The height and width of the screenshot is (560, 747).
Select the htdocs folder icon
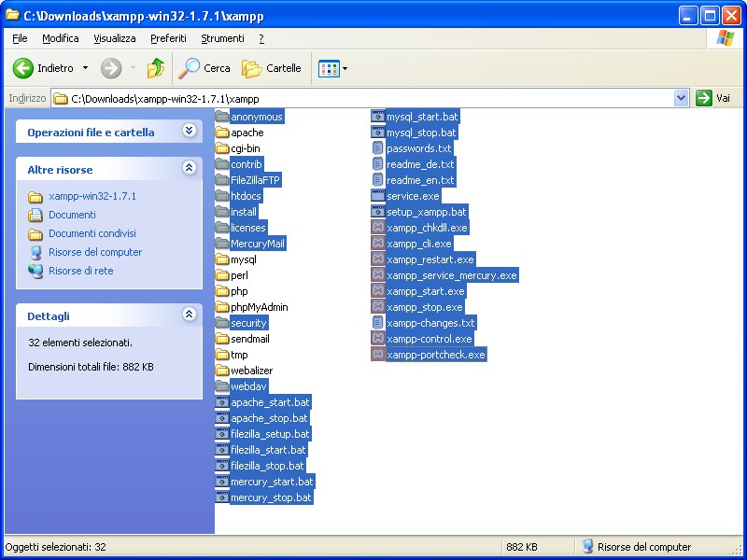[x=222, y=196]
